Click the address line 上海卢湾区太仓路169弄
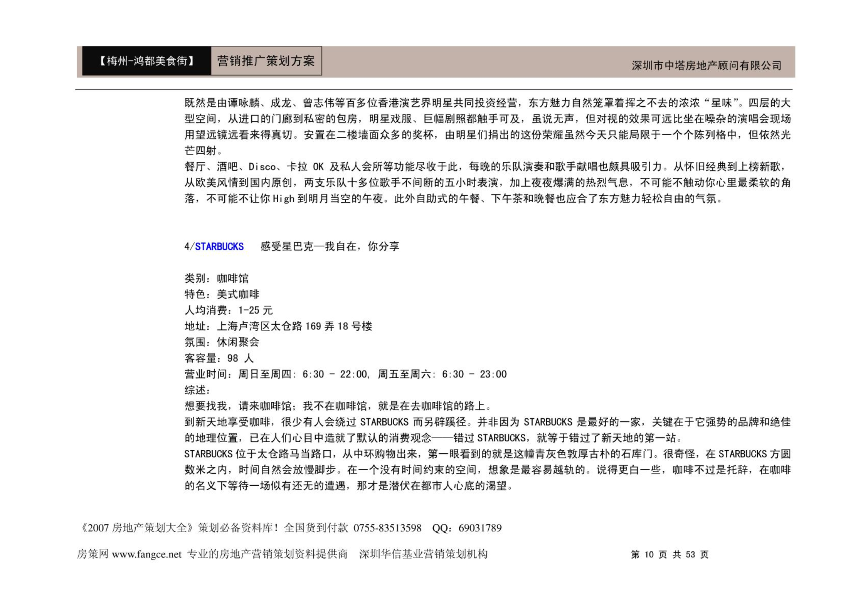This screenshot has width=868, height=614. 278,326
